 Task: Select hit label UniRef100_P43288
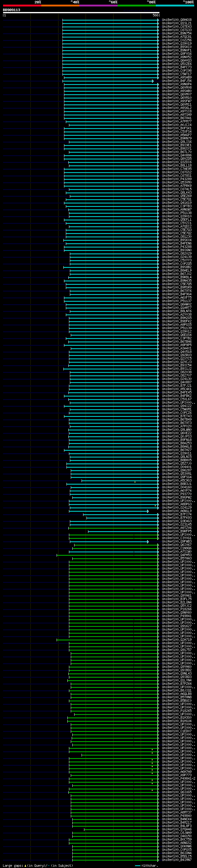click(x=177, y=247)
